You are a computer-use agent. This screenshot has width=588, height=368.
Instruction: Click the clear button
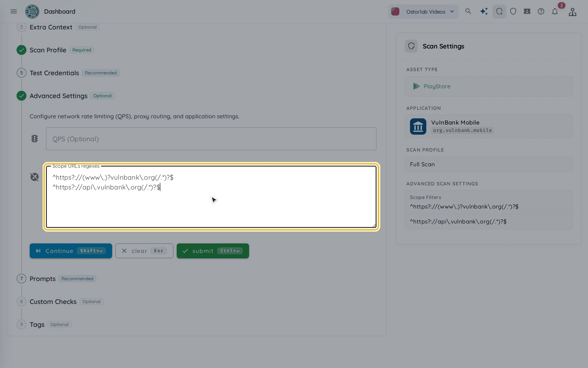point(144,251)
